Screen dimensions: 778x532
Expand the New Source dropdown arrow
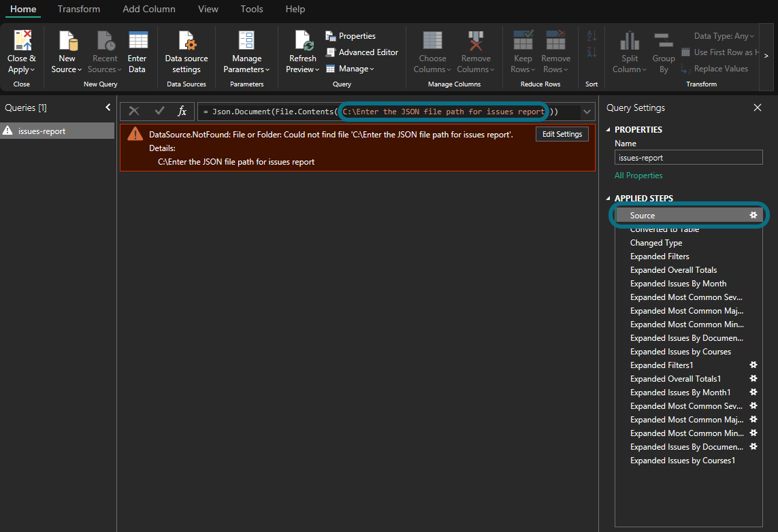[x=80, y=70]
